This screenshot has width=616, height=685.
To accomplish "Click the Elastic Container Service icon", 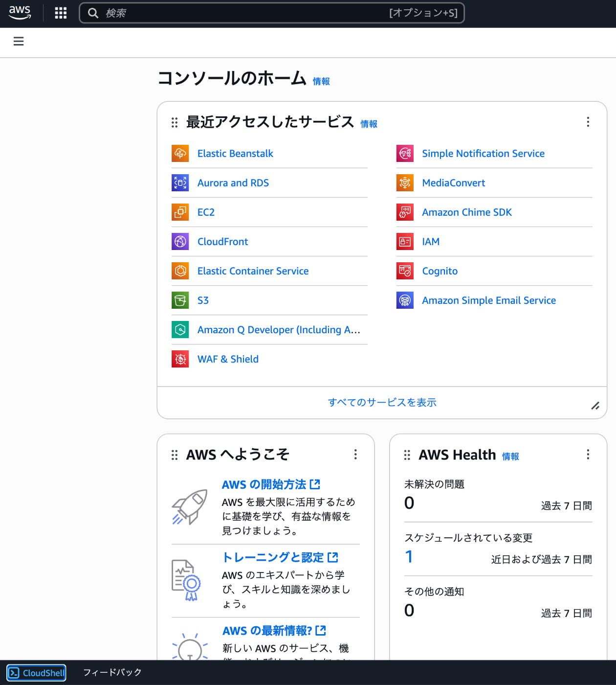I will (180, 271).
